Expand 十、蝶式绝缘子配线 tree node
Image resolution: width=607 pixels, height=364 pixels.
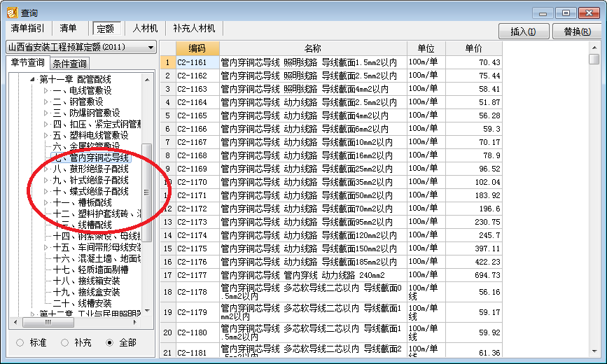click(x=46, y=191)
